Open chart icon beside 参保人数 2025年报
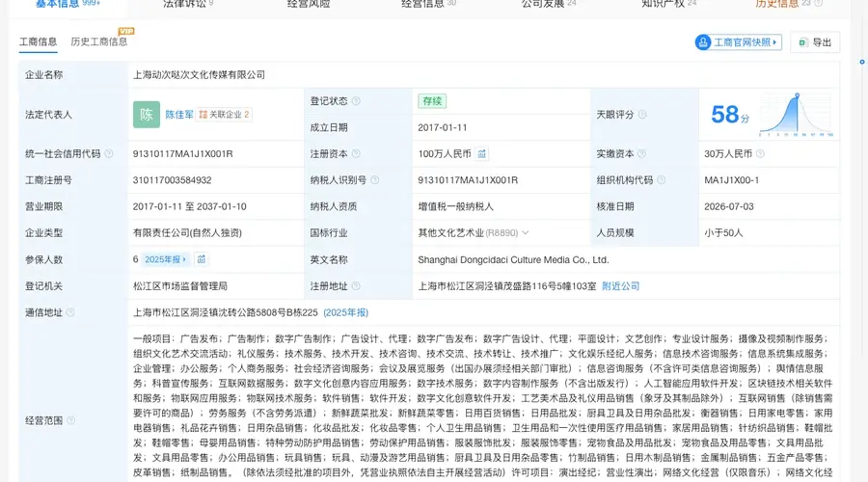This screenshot has width=868, height=482. pos(202,259)
